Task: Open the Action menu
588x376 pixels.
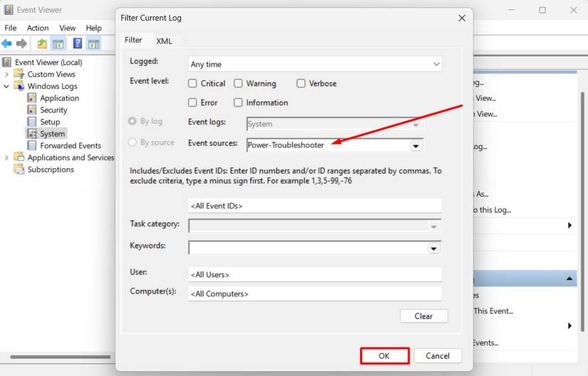Action: click(x=38, y=28)
